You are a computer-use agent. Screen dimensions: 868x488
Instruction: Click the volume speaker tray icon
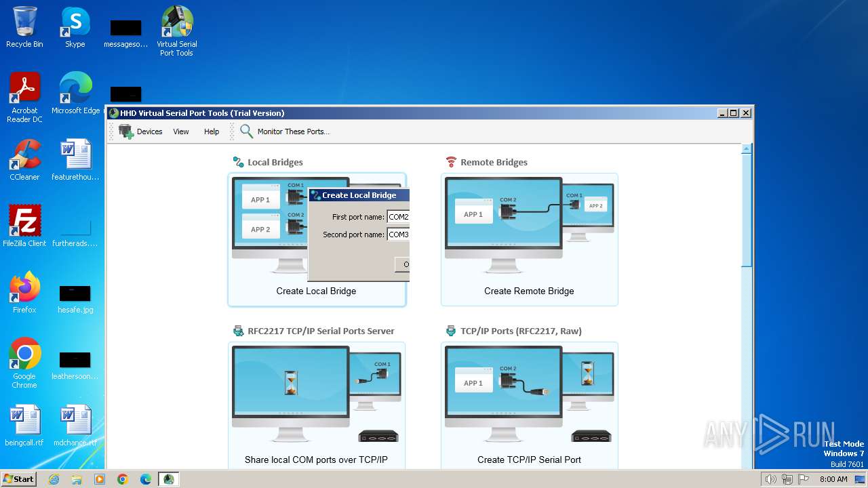pyautogui.click(x=770, y=479)
